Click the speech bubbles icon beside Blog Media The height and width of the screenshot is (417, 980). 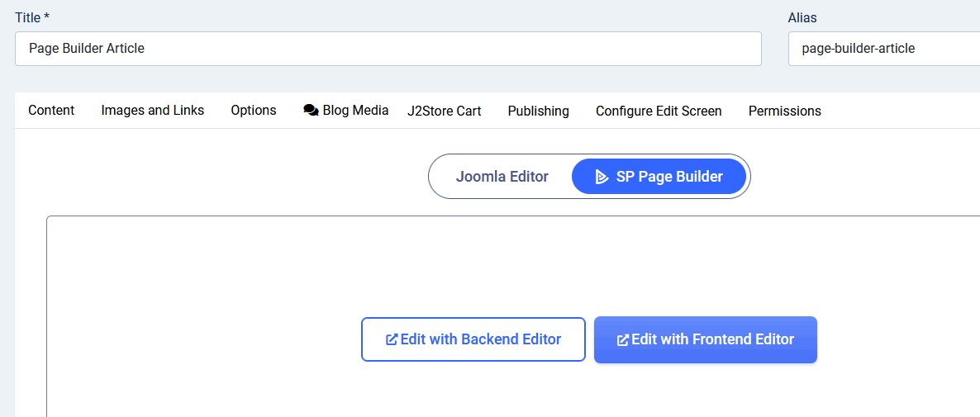pos(311,110)
